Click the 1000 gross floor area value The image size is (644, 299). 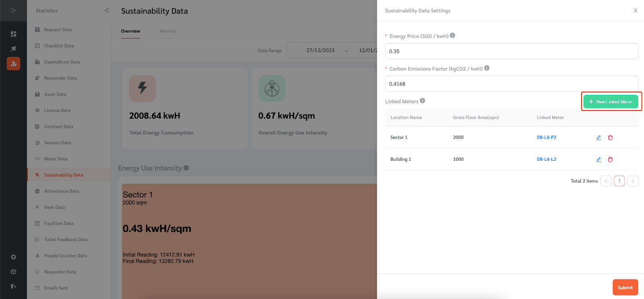(458, 159)
